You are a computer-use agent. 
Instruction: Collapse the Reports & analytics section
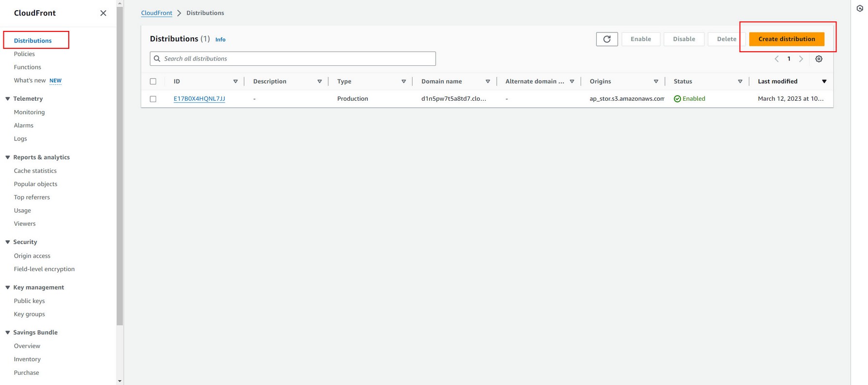[8, 157]
